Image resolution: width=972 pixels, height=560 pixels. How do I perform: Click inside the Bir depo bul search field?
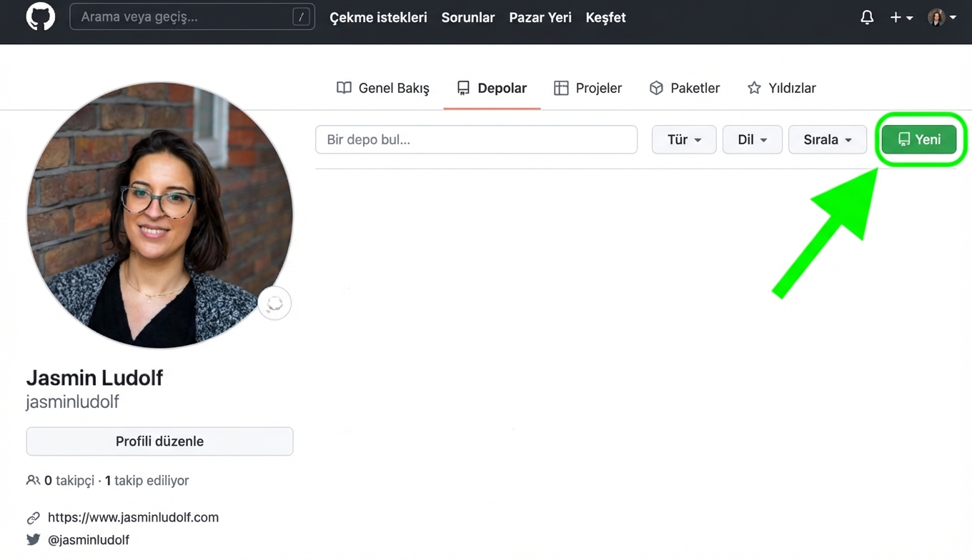pyautogui.click(x=476, y=139)
